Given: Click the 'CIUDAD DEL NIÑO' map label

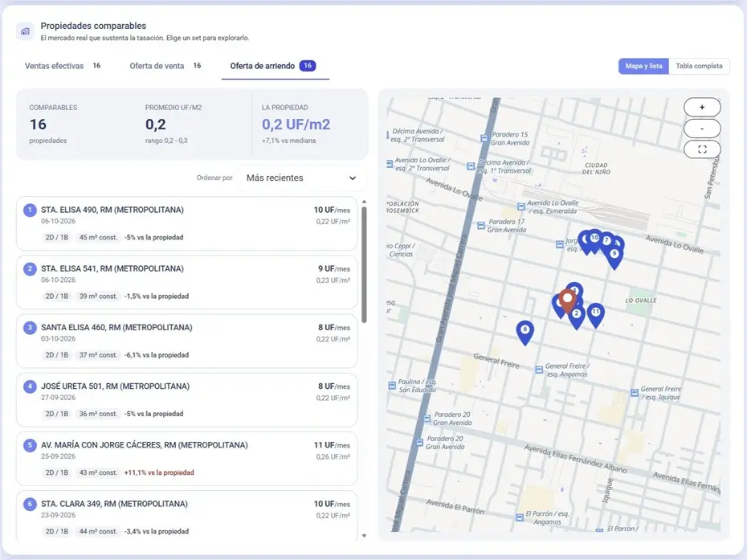Looking at the screenshot, I should [596, 169].
